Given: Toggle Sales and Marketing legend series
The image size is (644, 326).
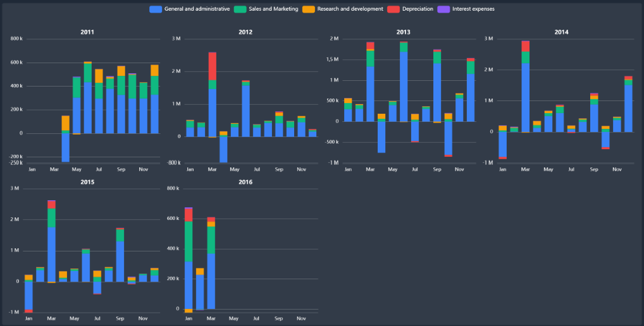Looking at the screenshot, I should click(x=266, y=9).
